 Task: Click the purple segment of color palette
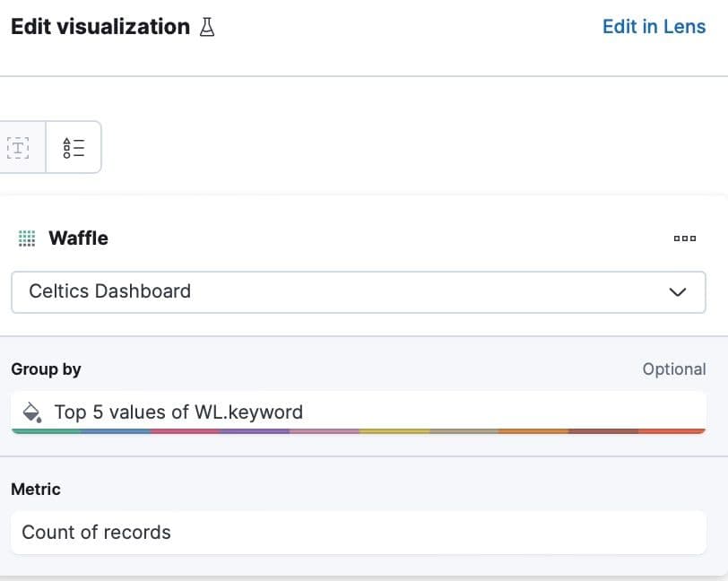point(255,431)
